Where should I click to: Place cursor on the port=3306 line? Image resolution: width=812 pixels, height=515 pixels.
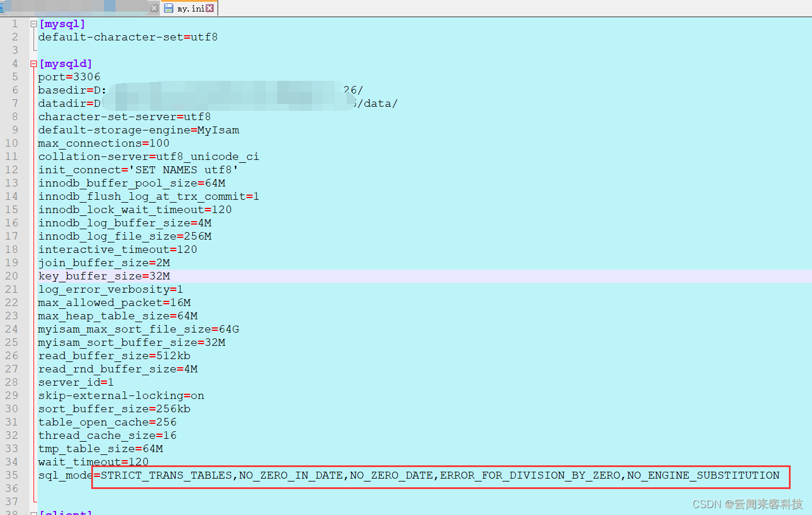(69, 77)
